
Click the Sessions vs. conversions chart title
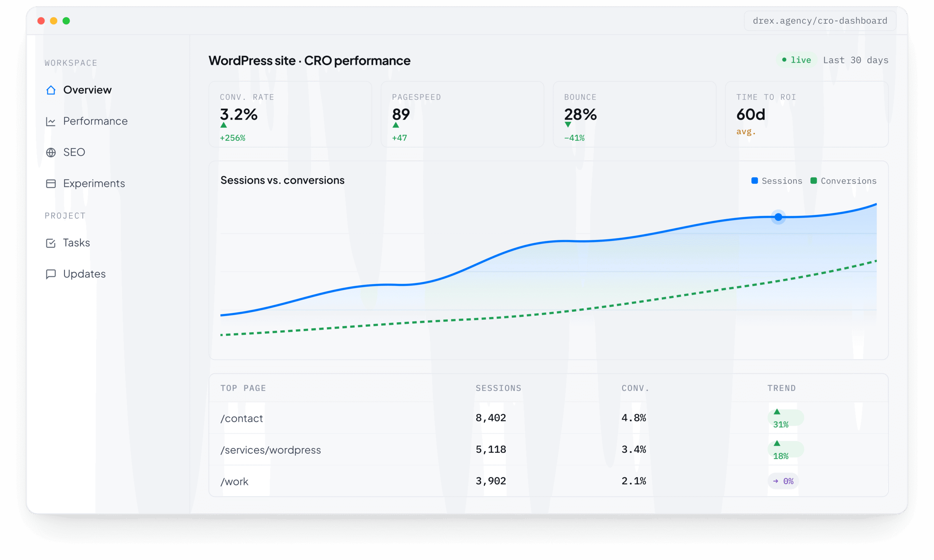point(282,180)
